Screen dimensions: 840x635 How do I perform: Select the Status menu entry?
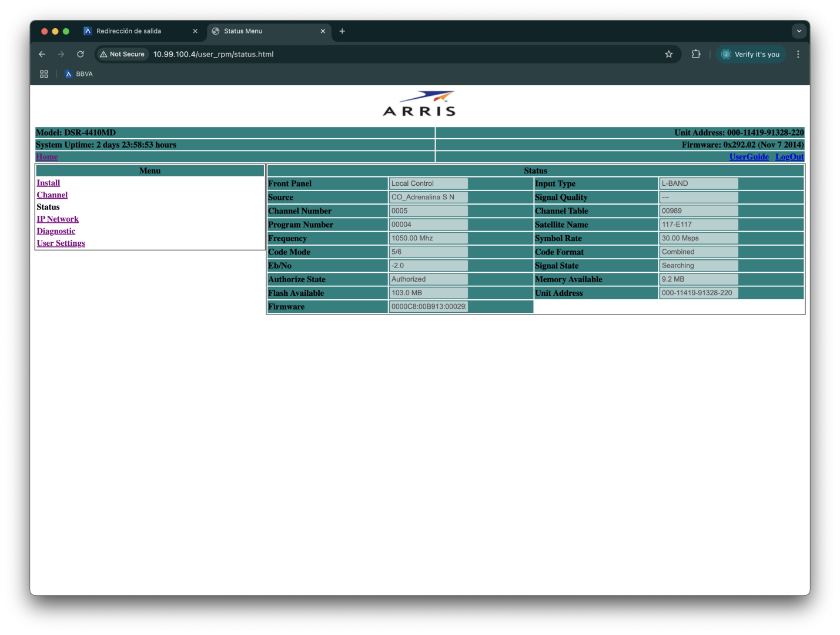(x=48, y=207)
